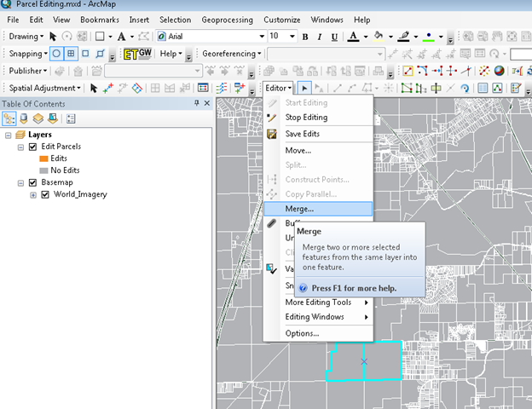Click the Attribute Transfer tool icon
532x409 pixels.
(x=240, y=88)
